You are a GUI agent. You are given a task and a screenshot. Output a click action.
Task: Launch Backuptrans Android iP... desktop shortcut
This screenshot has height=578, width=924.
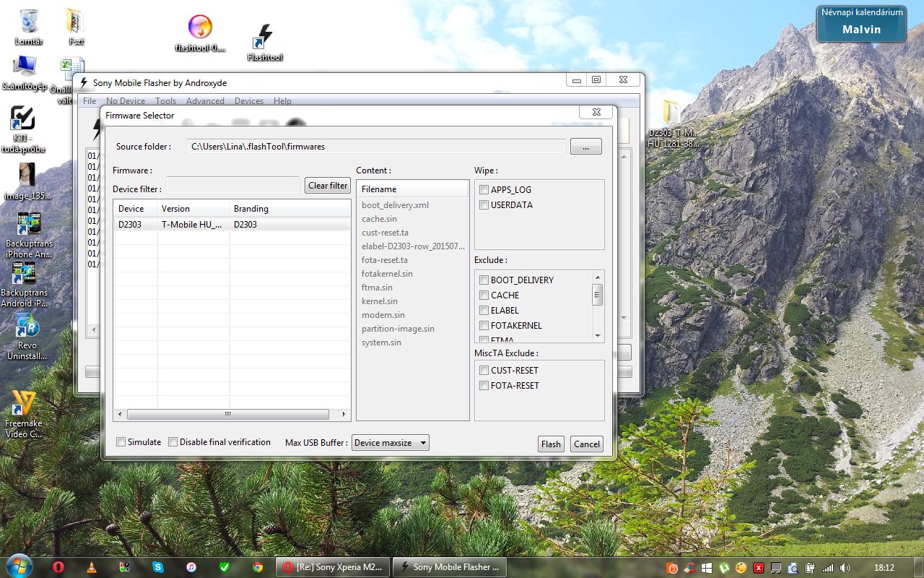point(25,284)
